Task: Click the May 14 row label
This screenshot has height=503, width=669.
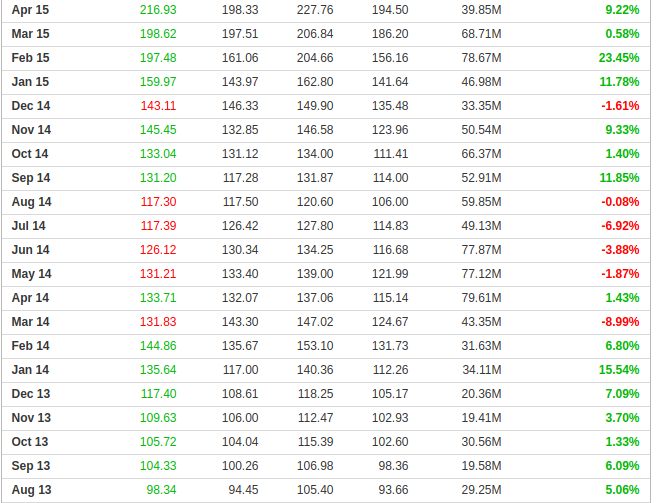Action: pyautogui.click(x=31, y=274)
